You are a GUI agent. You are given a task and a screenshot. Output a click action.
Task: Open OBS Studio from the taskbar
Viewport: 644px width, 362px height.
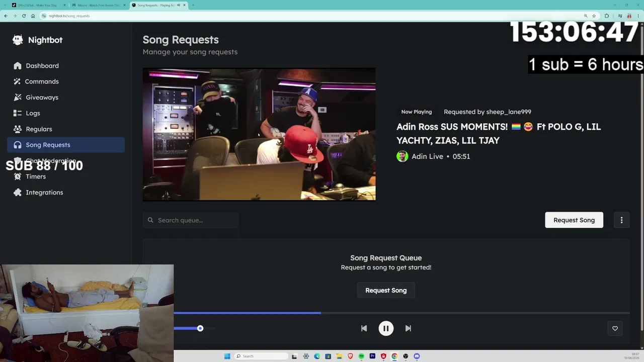click(x=406, y=356)
